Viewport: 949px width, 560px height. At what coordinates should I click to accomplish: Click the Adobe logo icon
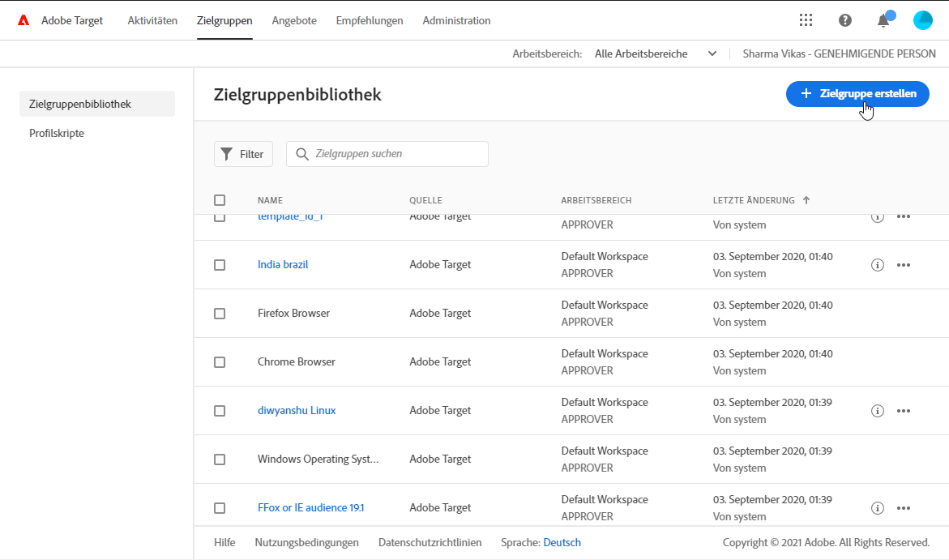24,20
